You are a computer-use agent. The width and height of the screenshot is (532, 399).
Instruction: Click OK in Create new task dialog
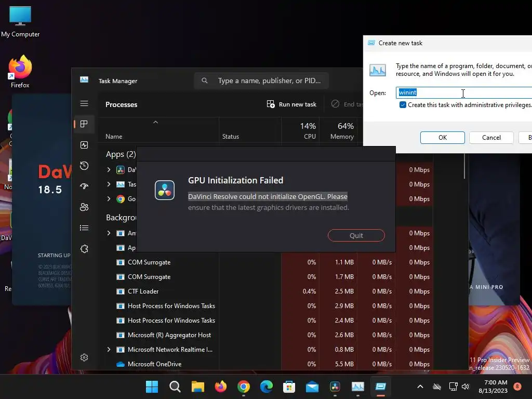(x=443, y=137)
